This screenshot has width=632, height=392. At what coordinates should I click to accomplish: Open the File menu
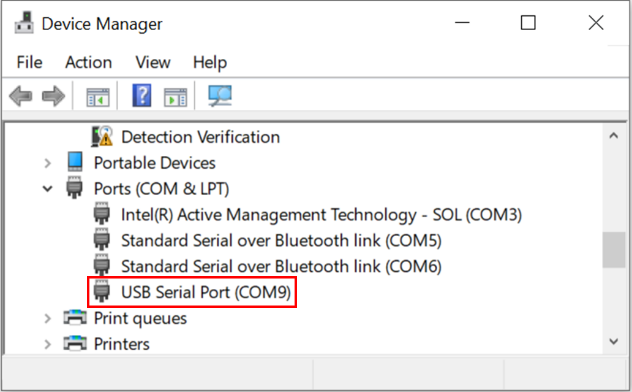click(x=29, y=62)
